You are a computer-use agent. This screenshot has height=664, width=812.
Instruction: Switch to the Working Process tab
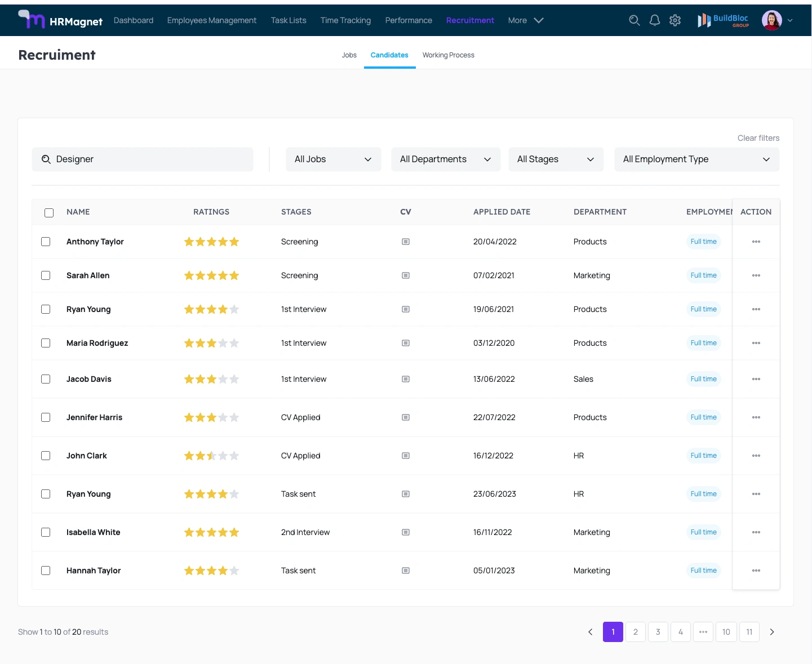448,55
